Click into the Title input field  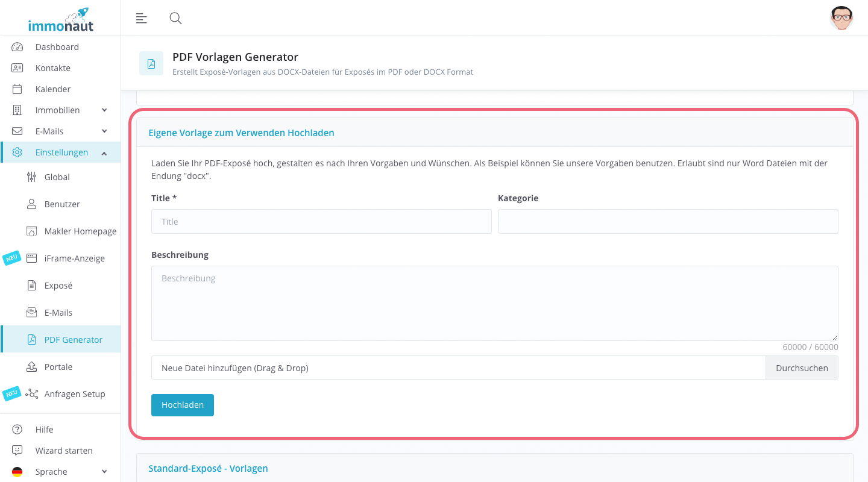tap(321, 222)
